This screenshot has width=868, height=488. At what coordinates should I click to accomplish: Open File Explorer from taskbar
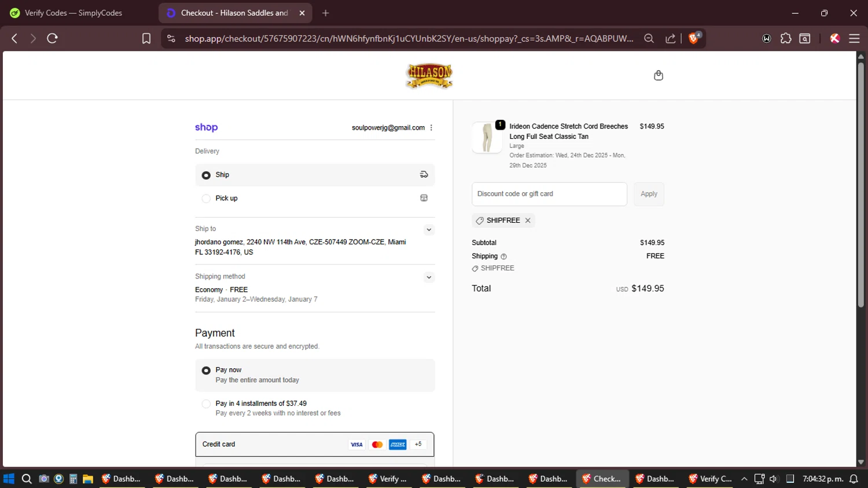pyautogui.click(x=88, y=479)
